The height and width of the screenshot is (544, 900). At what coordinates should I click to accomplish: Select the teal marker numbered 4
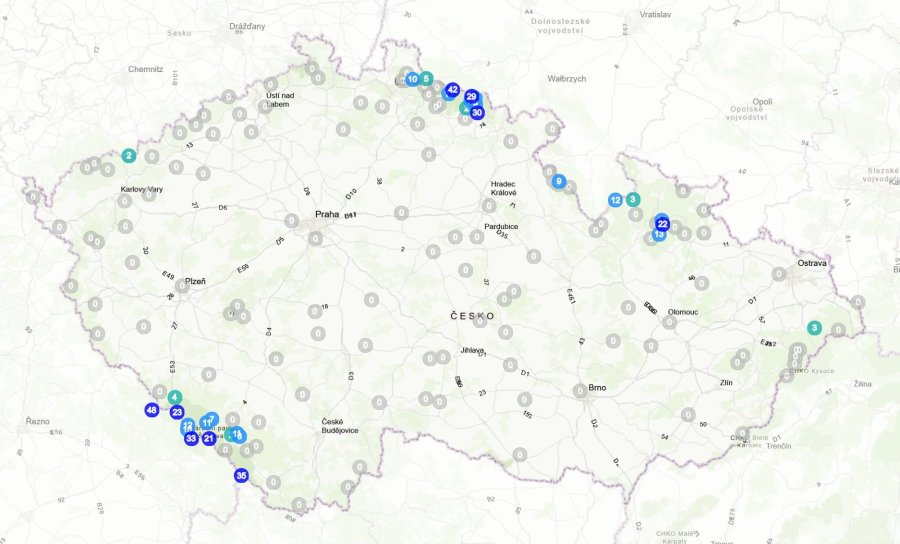pos(175,397)
